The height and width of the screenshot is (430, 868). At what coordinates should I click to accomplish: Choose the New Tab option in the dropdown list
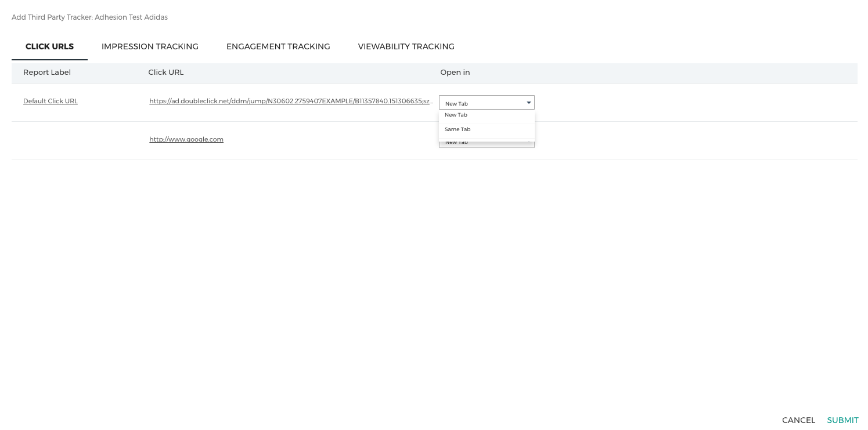[x=487, y=115]
